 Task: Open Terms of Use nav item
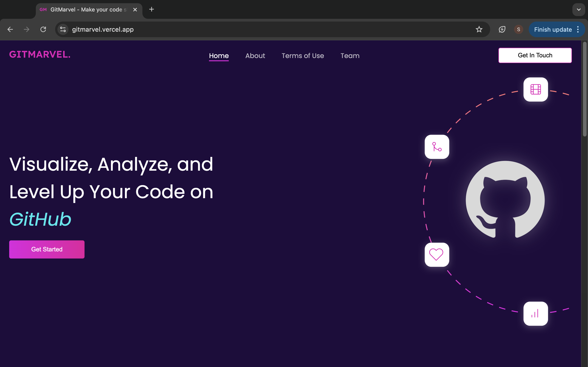(x=302, y=56)
